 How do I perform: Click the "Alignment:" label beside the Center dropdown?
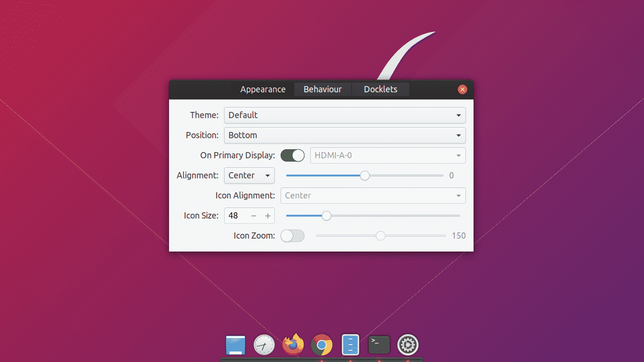point(198,176)
